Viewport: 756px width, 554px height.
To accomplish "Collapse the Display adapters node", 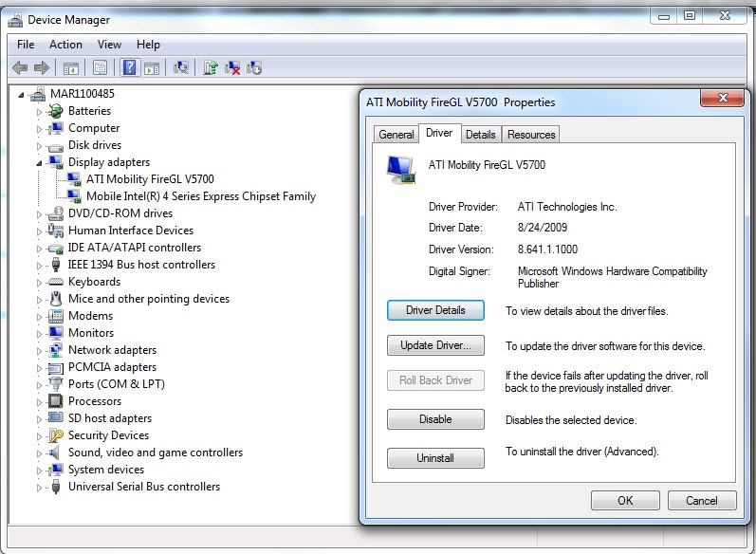I will point(39,163).
